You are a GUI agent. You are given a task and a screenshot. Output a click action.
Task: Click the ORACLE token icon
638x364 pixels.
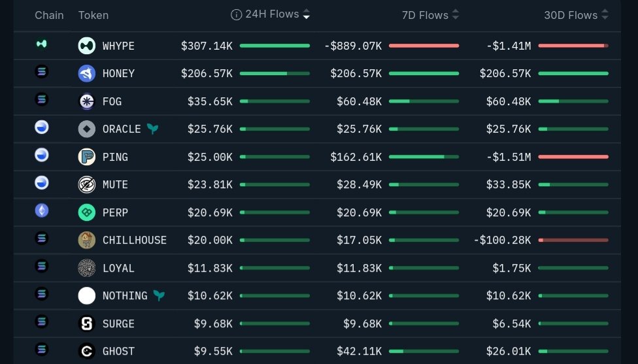(x=87, y=129)
